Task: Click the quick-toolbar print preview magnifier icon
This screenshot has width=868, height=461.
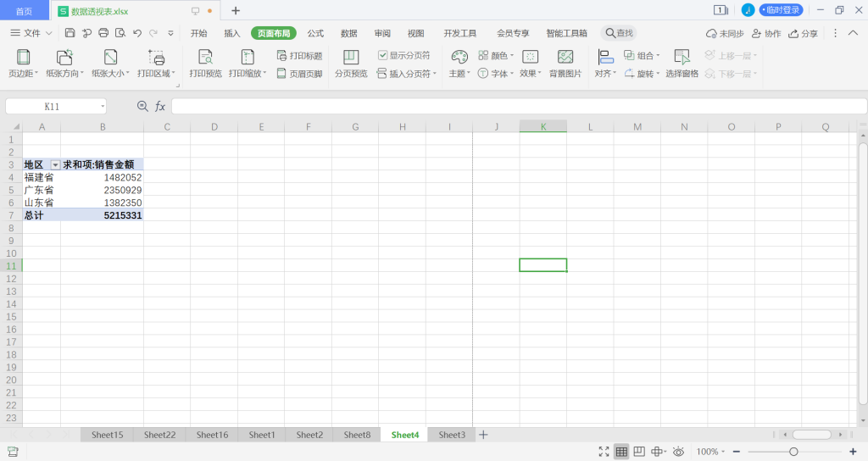Action: [x=120, y=33]
